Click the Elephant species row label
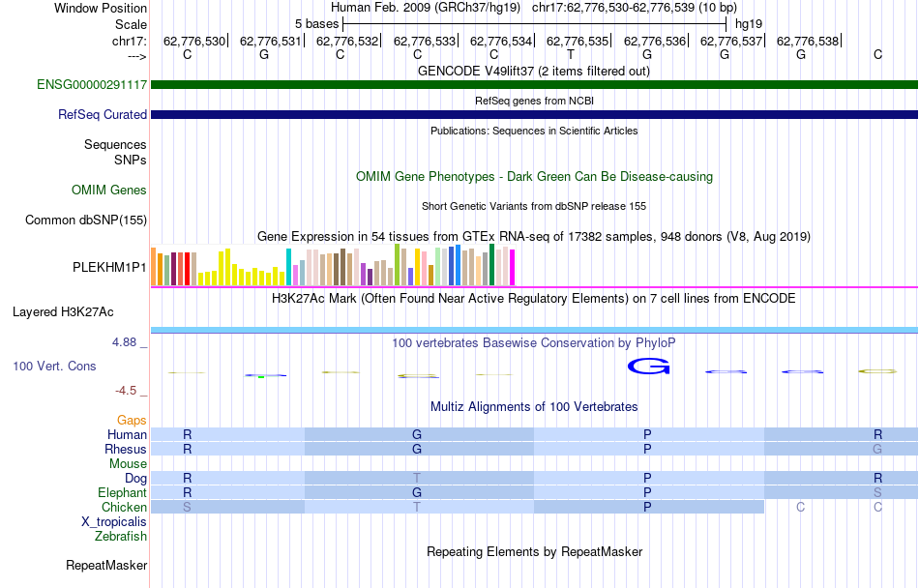The image size is (919, 588). [x=122, y=493]
